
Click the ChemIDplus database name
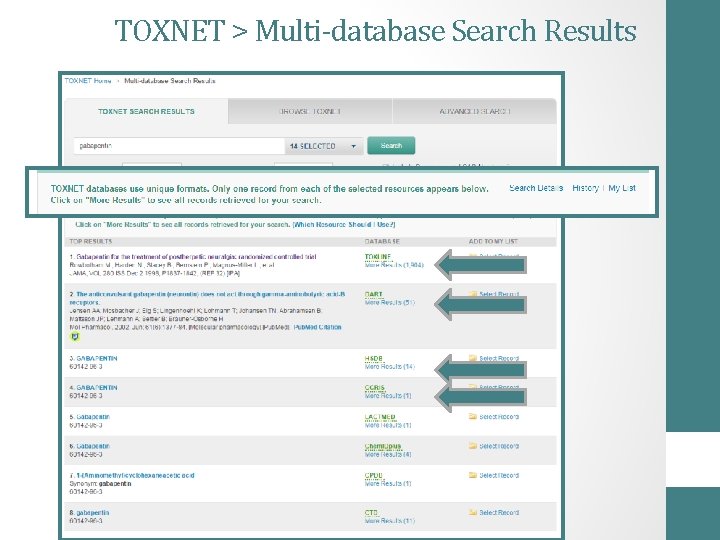[382, 446]
